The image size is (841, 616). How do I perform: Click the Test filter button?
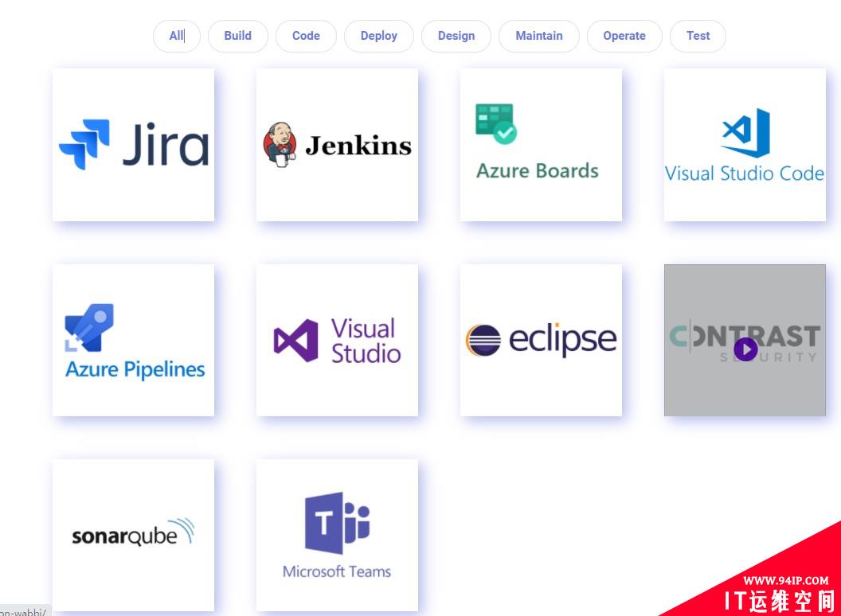coord(698,36)
